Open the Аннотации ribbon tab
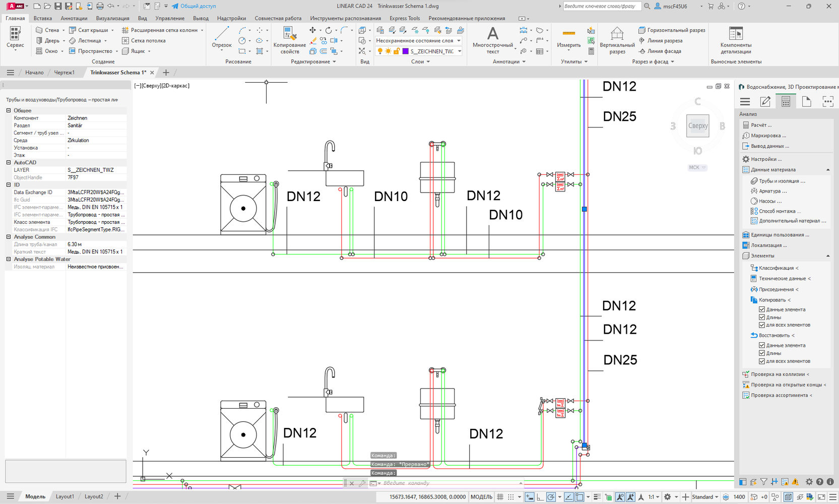The height and width of the screenshot is (504, 839). pyautogui.click(x=74, y=18)
